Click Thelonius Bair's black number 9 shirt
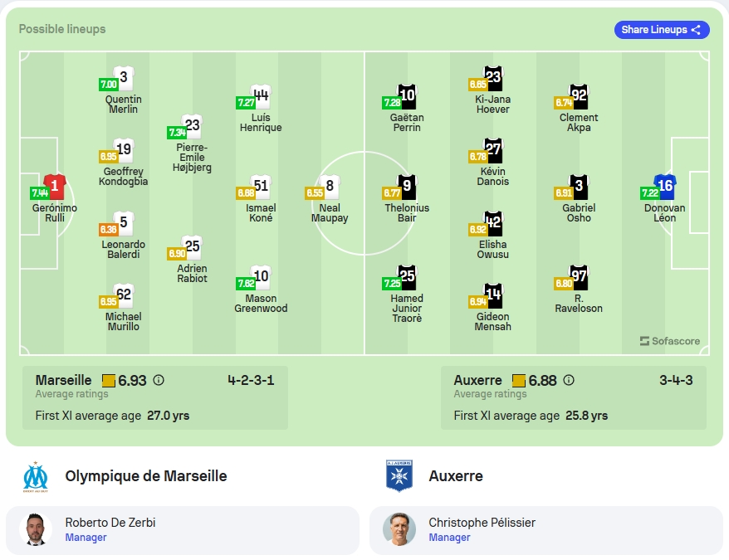Screen dimensions: 729x560 pyautogui.click(x=407, y=187)
